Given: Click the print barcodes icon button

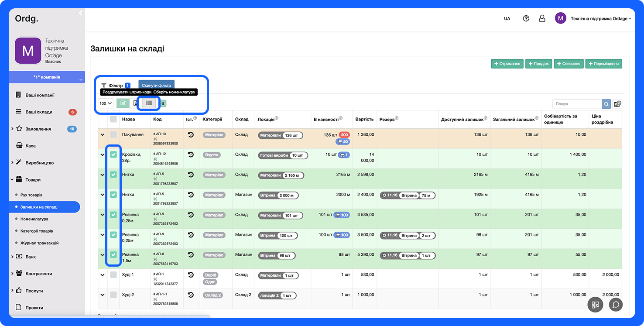Looking at the screenshot, I should tap(150, 103).
